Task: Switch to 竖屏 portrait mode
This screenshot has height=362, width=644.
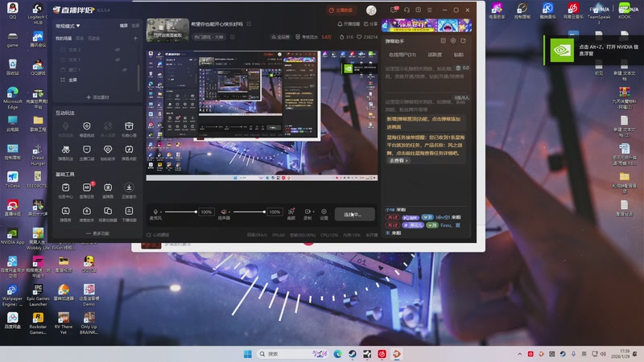Action: pos(135,26)
